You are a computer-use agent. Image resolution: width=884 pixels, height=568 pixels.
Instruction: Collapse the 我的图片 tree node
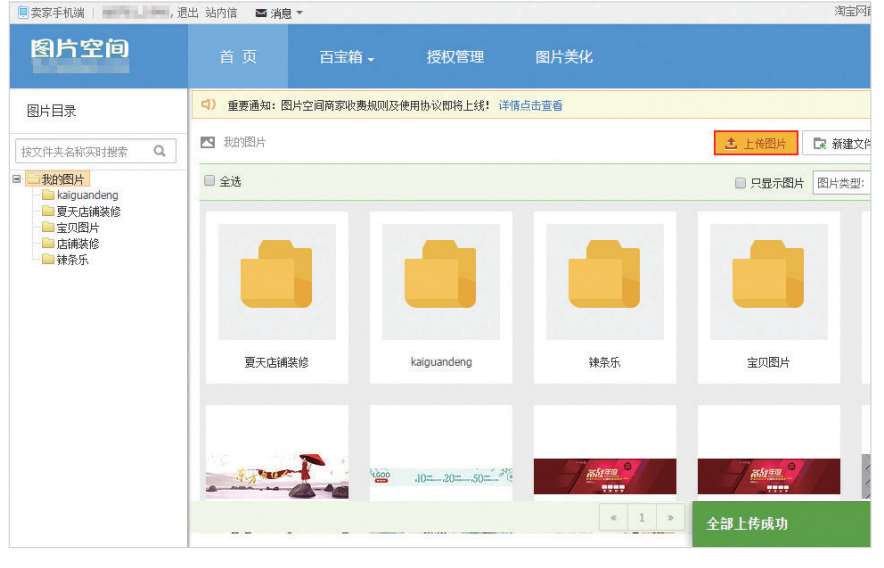point(17,179)
